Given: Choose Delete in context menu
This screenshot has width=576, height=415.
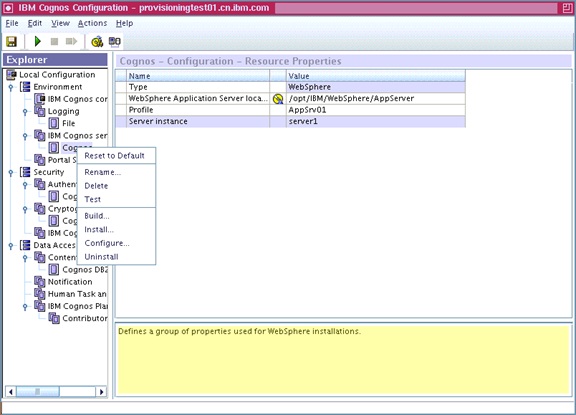Looking at the screenshot, I should pyautogui.click(x=116, y=186).
